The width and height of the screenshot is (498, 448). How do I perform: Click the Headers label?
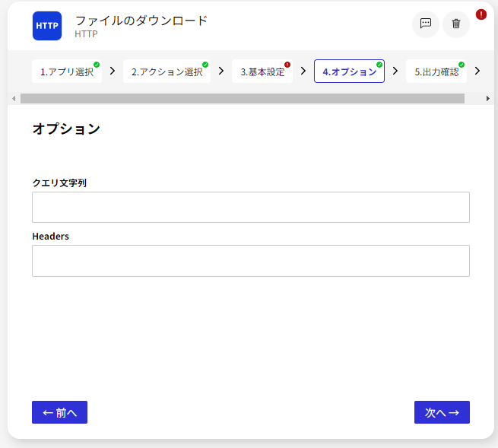pos(50,237)
